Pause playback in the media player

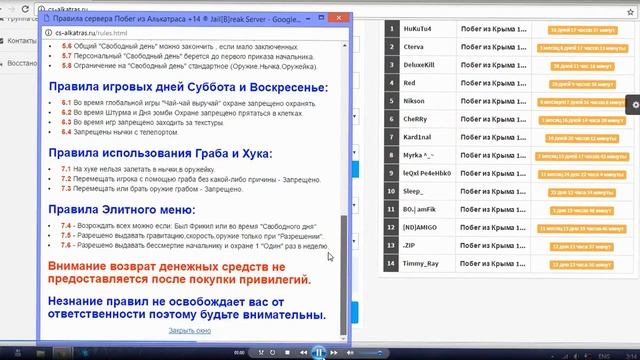click(x=319, y=352)
